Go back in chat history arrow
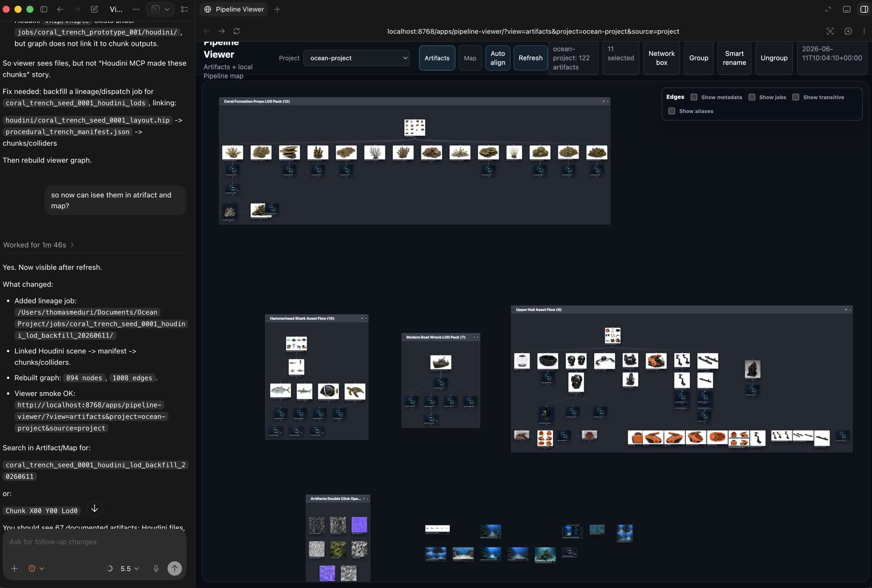872x588 pixels. [x=60, y=9]
